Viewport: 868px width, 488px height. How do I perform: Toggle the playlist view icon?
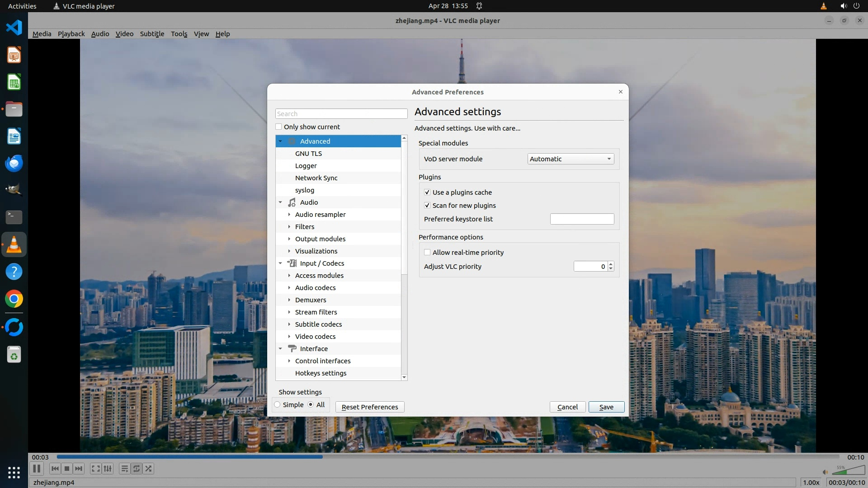[124, 469]
